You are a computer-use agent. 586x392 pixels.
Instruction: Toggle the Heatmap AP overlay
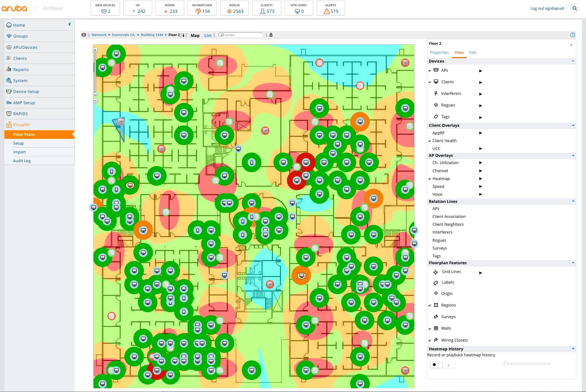pyautogui.click(x=441, y=179)
